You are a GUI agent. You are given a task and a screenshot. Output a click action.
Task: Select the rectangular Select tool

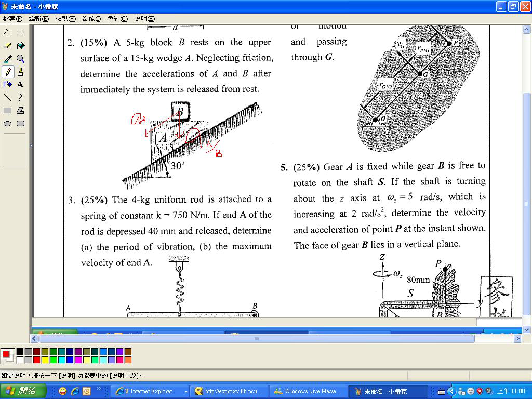pyautogui.click(x=20, y=33)
